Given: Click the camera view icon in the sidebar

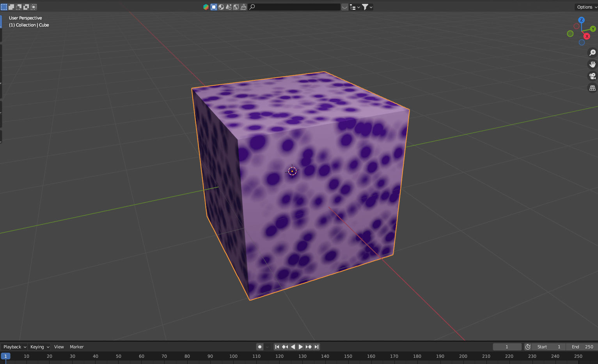Looking at the screenshot, I should click(x=592, y=76).
